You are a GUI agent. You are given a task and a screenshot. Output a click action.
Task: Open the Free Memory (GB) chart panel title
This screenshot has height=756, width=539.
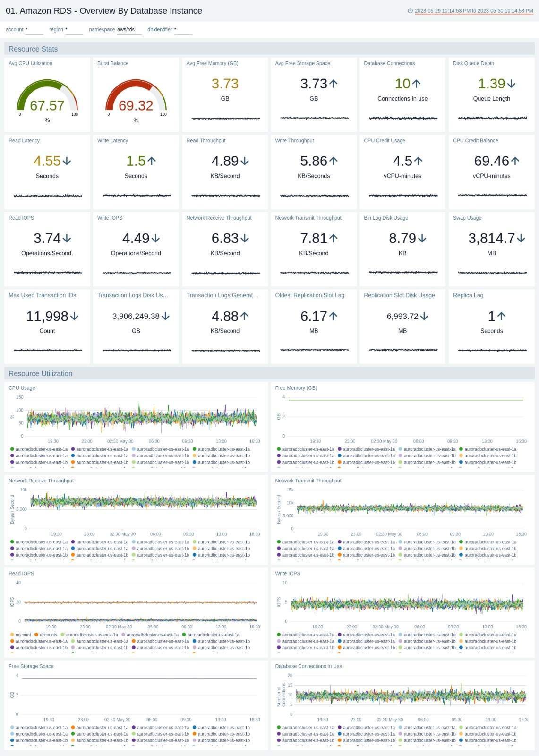coord(296,388)
